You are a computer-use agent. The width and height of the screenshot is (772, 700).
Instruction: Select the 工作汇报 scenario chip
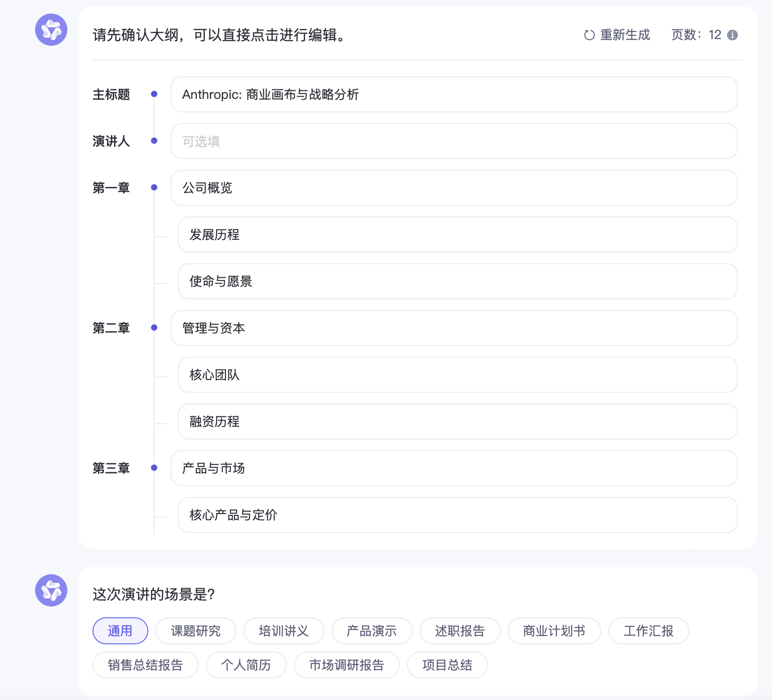tap(649, 631)
